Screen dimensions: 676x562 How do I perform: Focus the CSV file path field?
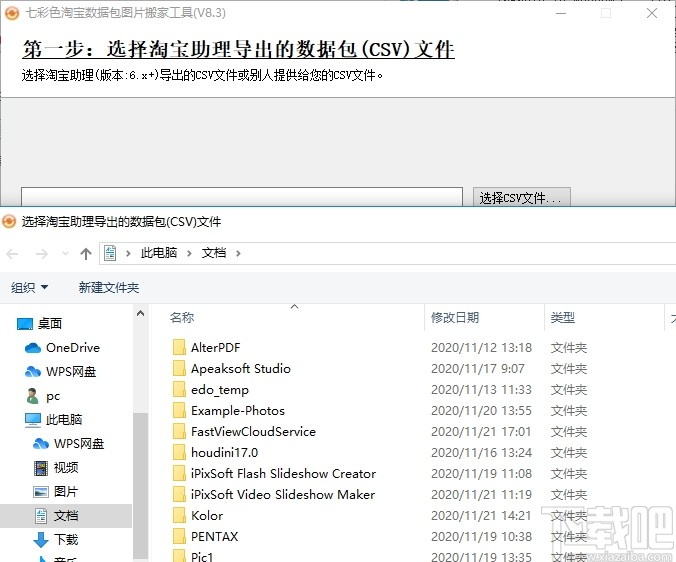242,197
